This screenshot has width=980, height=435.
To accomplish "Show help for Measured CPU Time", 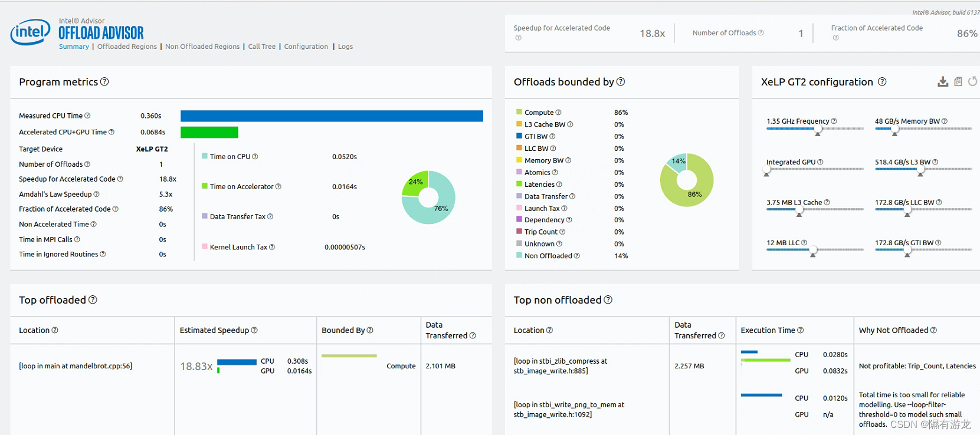I will pos(87,116).
